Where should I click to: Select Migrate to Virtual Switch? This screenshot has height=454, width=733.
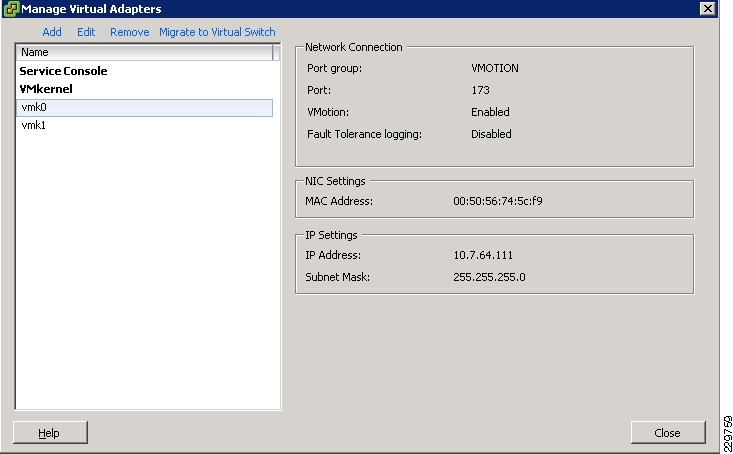coord(217,32)
